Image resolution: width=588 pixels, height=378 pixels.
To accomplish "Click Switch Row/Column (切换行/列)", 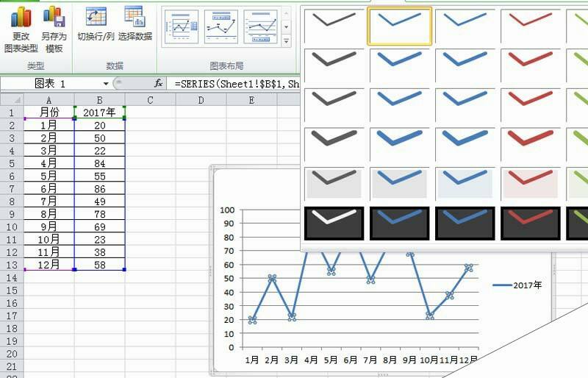I will (96, 24).
